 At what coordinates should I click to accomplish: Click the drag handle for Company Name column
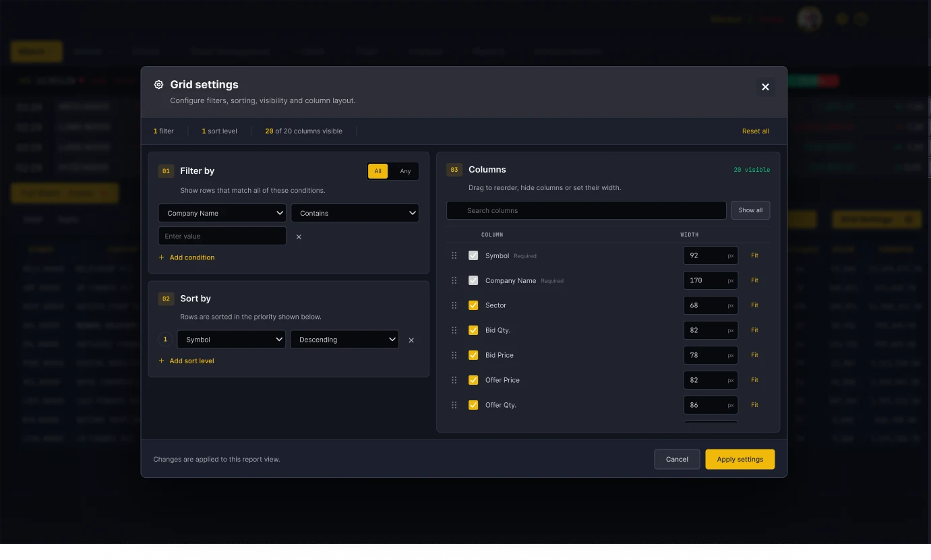(x=454, y=280)
